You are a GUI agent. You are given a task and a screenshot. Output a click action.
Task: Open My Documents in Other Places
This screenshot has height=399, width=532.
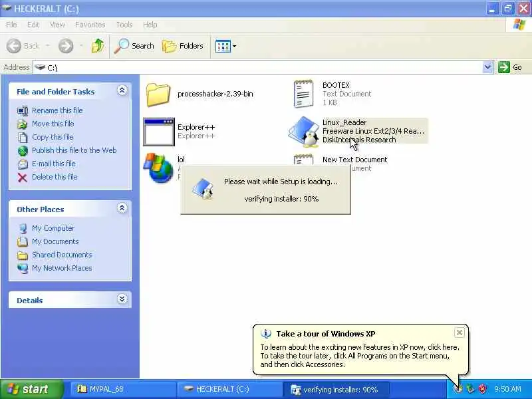55,241
